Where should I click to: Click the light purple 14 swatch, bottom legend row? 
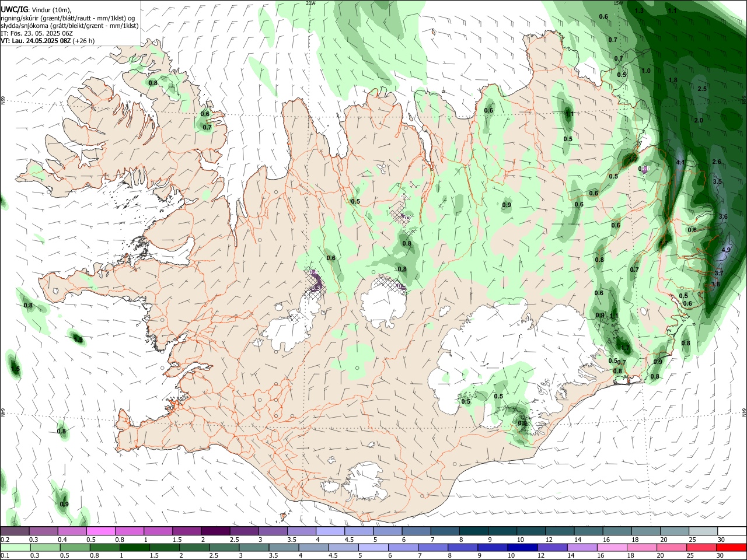pos(582,547)
